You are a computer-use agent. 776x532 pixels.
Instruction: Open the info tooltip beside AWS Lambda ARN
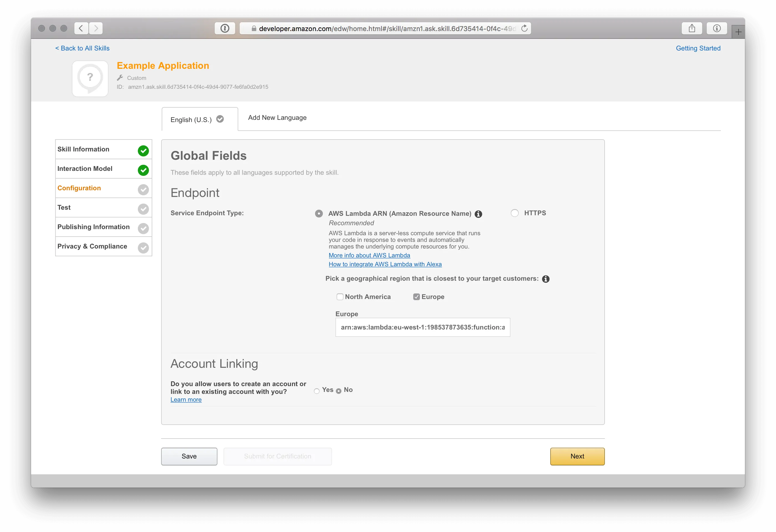(x=478, y=214)
